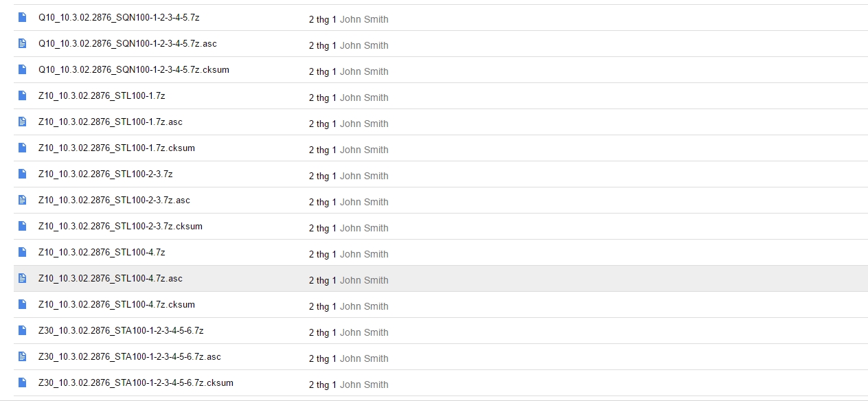
Task: Open the Z10_10.3.02.2876_STL100-4.7z archive
Action: (102, 252)
